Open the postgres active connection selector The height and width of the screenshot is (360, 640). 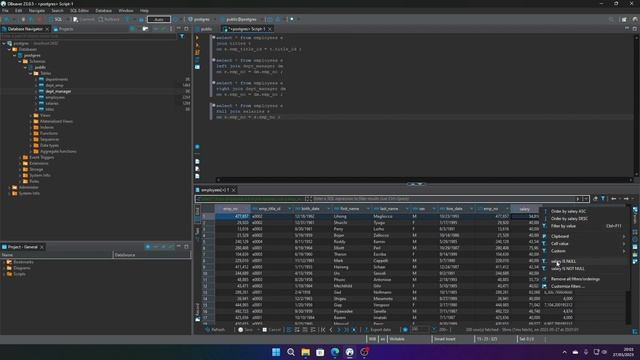click(x=199, y=19)
